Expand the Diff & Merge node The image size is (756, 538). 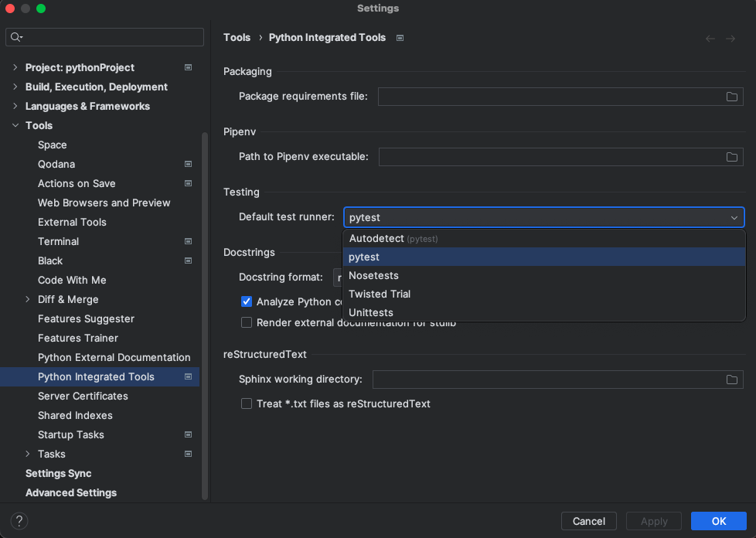(x=28, y=299)
